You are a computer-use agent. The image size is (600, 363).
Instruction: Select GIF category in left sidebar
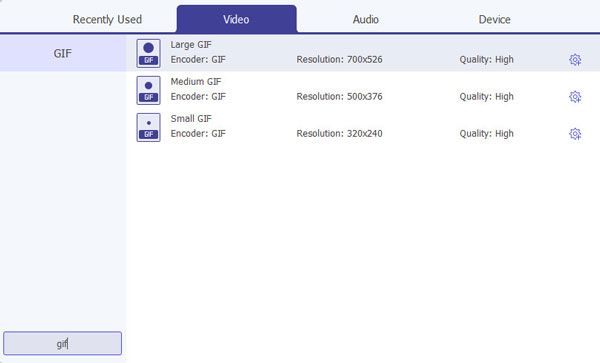click(x=63, y=53)
